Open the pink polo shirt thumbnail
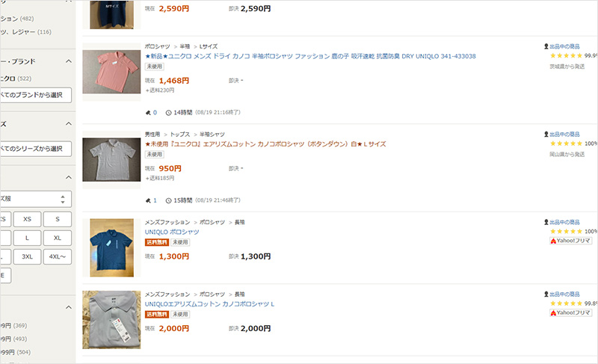 point(111,72)
